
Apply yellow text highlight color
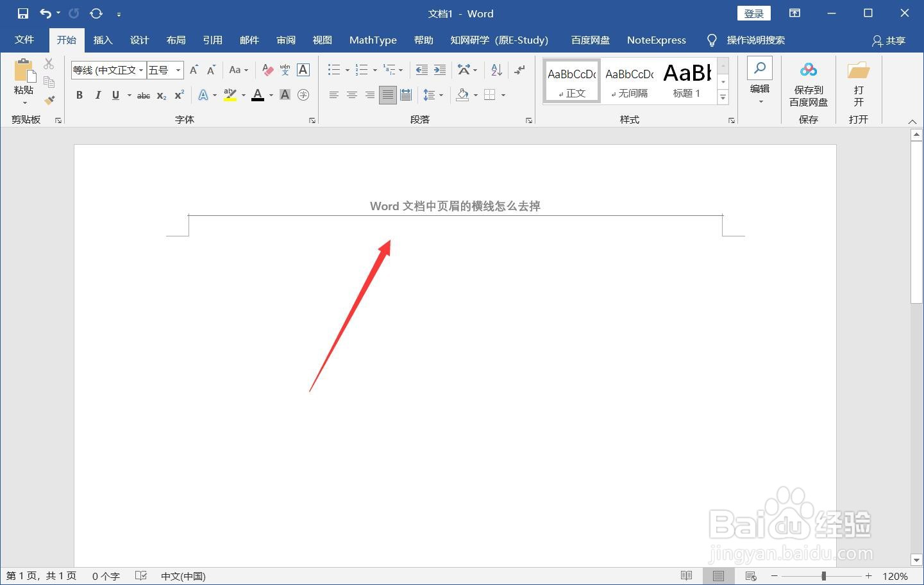(x=229, y=94)
